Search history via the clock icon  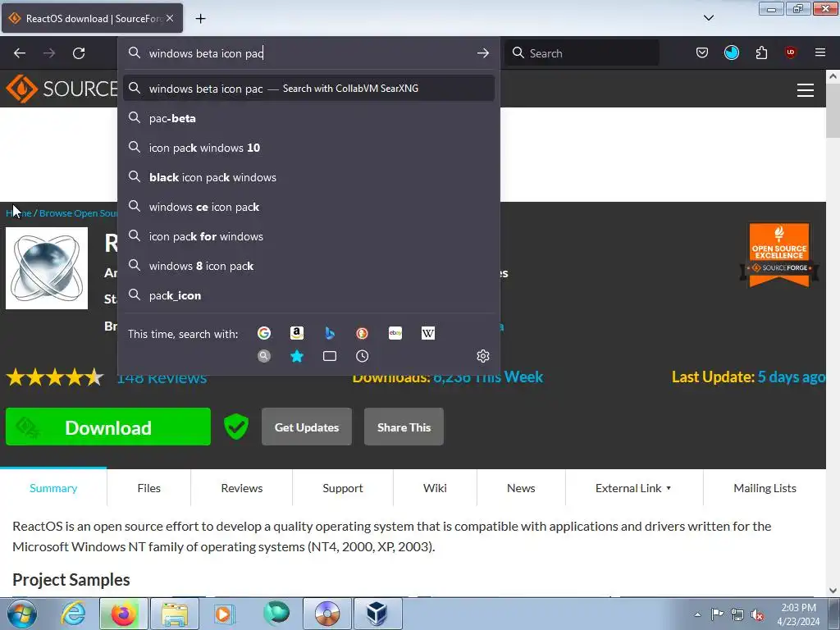[362, 356]
